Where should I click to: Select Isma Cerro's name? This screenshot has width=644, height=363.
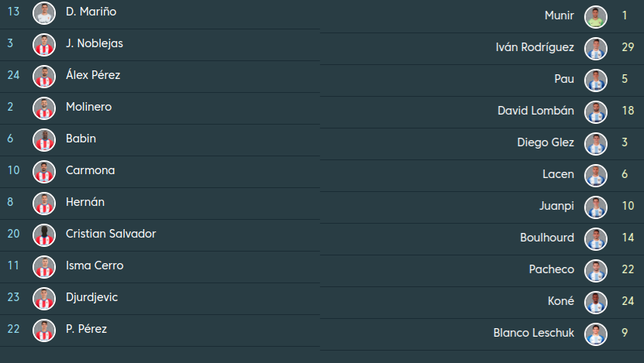(95, 265)
